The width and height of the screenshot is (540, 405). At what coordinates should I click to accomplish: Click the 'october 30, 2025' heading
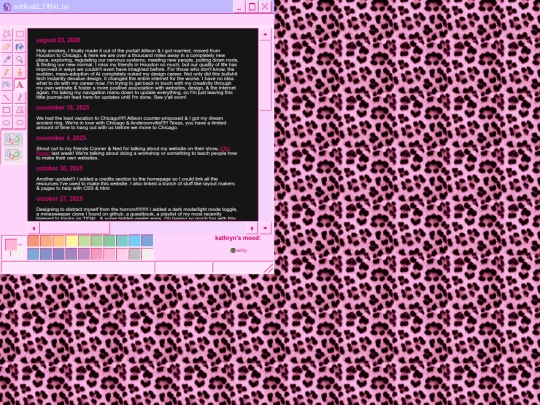[60, 168]
